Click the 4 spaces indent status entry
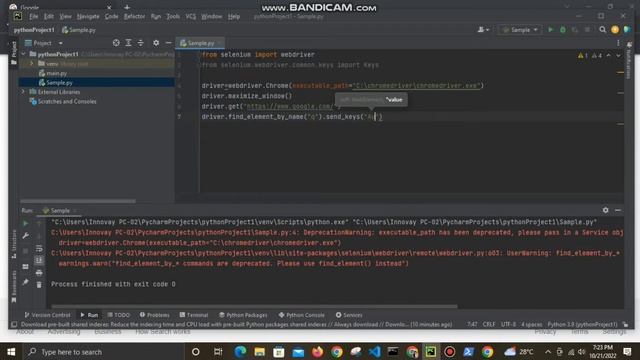Image resolution: width=640 pixels, height=360 pixels. pyautogui.click(x=531, y=324)
